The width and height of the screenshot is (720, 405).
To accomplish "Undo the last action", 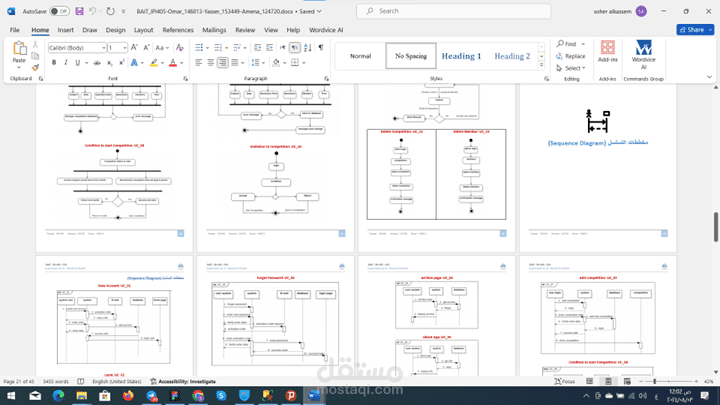I will coord(93,11).
